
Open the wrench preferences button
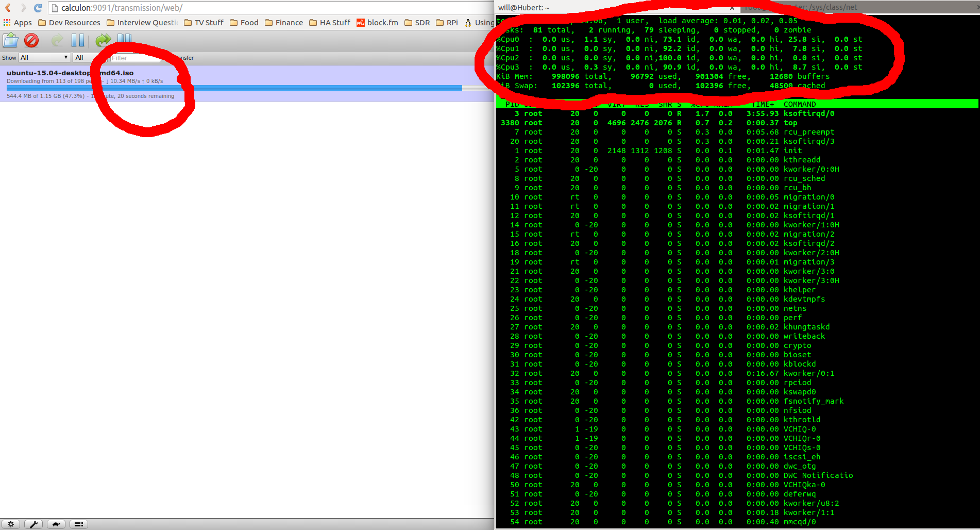33,524
